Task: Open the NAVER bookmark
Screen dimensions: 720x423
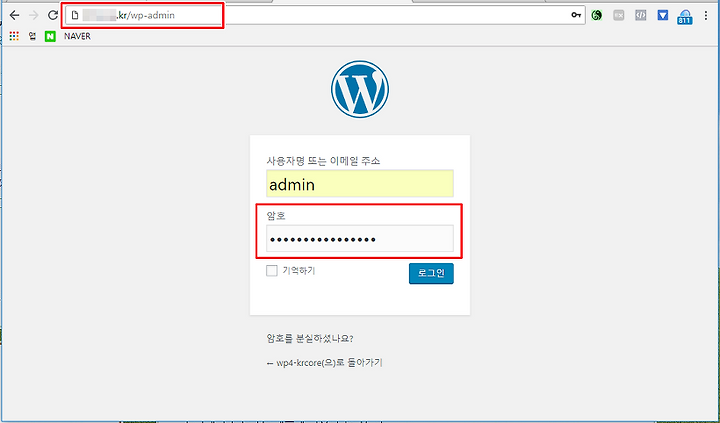Action: [77, 36]
